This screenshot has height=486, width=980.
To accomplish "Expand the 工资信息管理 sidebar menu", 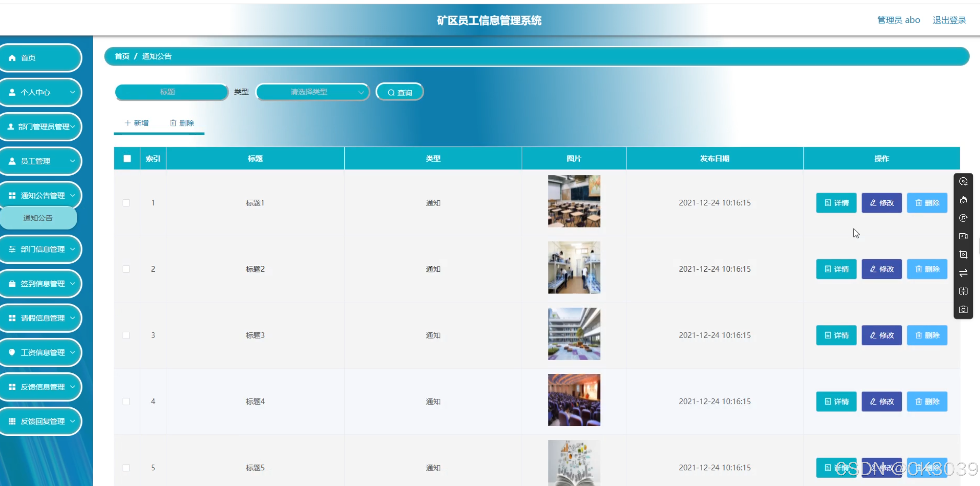I will [x=41, y=353].
